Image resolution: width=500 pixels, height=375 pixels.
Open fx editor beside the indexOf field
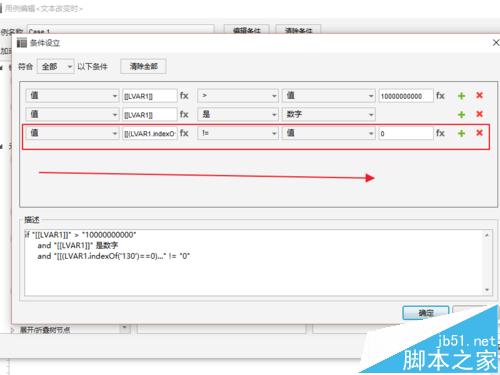click(x=184, y=133)
